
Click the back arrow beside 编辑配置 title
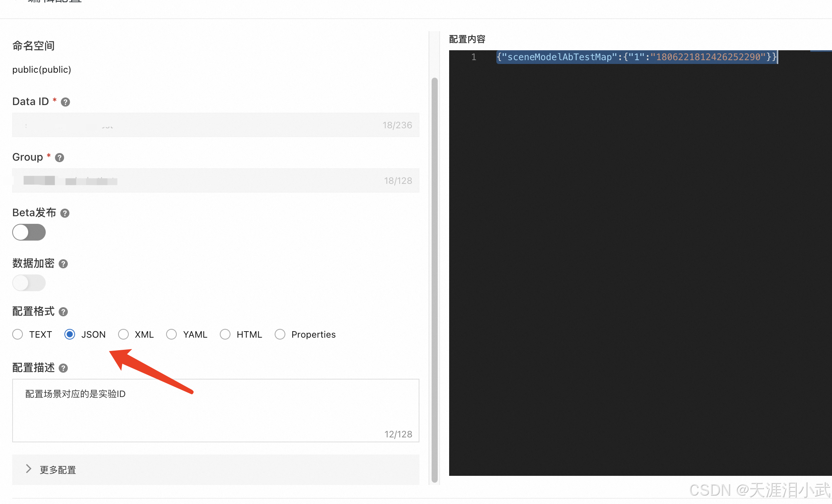16,2
